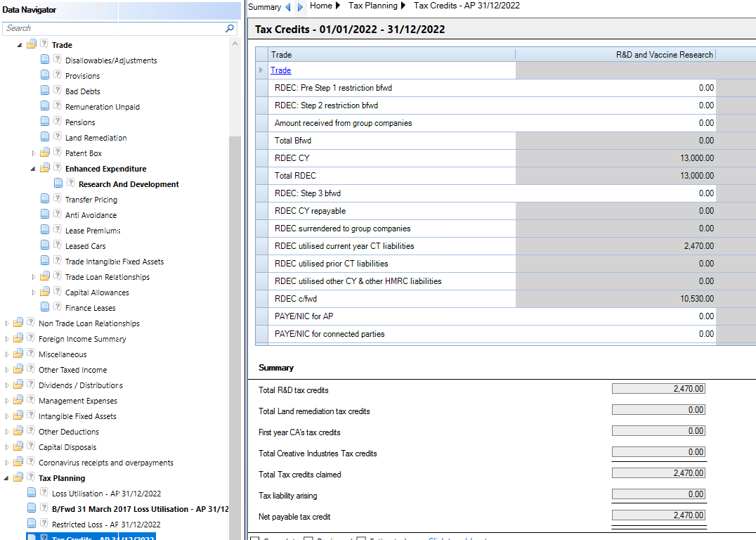This screenshot has width=756, height=540.
Task: Go to Home in the breadcrumb
Action: [321, 6]
